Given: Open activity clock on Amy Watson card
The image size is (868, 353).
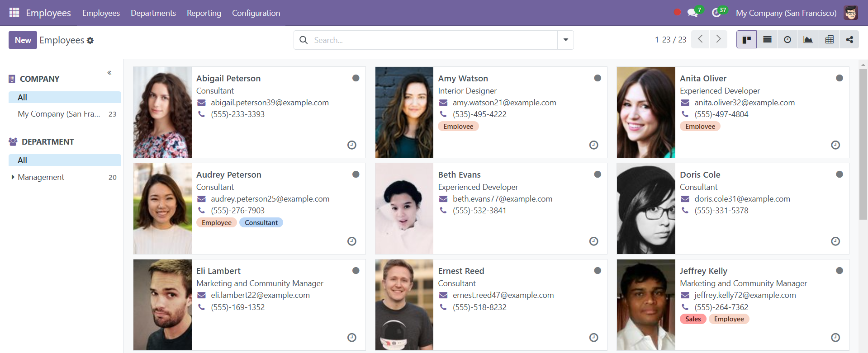Looking at the screenshot, I should pos(594,145).
